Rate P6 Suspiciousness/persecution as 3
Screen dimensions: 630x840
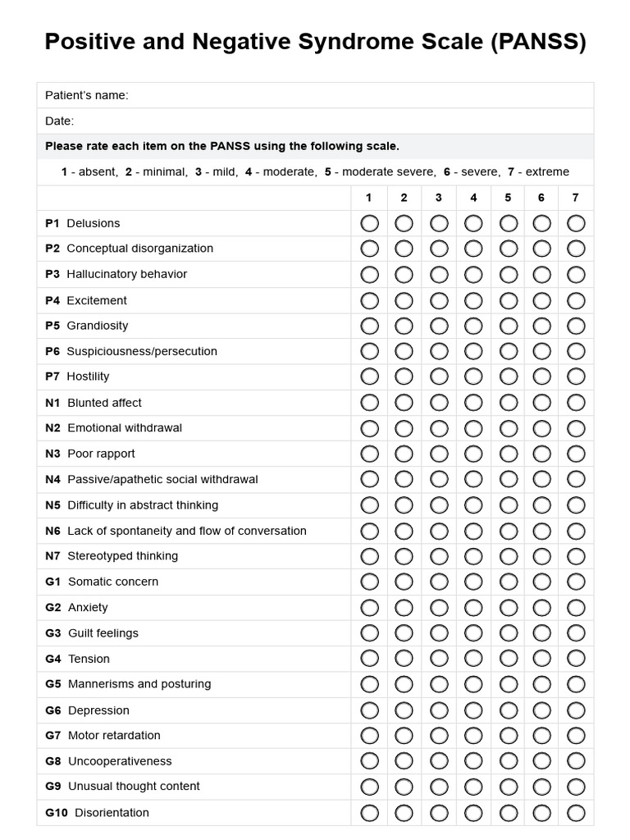tap(439, 351)
